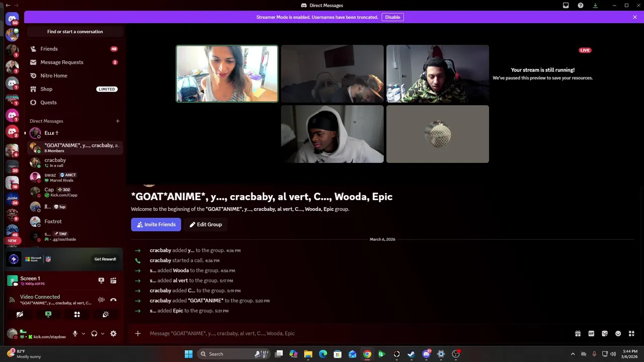Go back with the arrow in title bar
Image resolution: width=644 pixels, height=362 pixels.
point(7,5)
